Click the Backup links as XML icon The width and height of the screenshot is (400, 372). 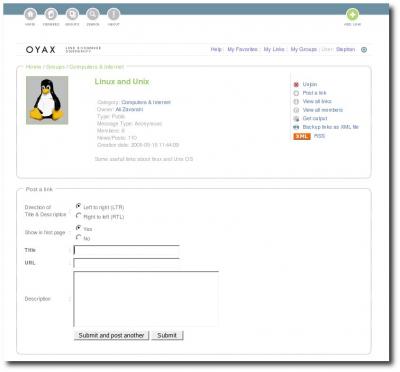[296, 127]
